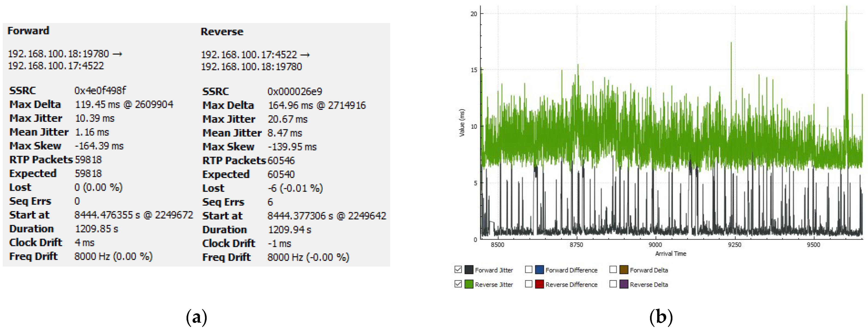Enable the Forward Difference checkbox
Viewport: 868px width, 330px height.
coord(529,269)
